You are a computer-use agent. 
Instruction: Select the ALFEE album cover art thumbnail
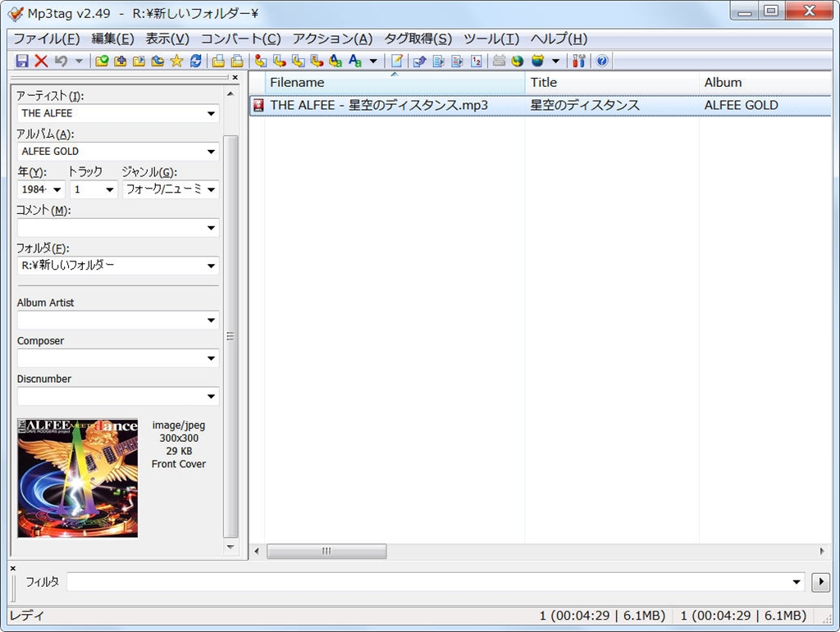click(77, 477)
